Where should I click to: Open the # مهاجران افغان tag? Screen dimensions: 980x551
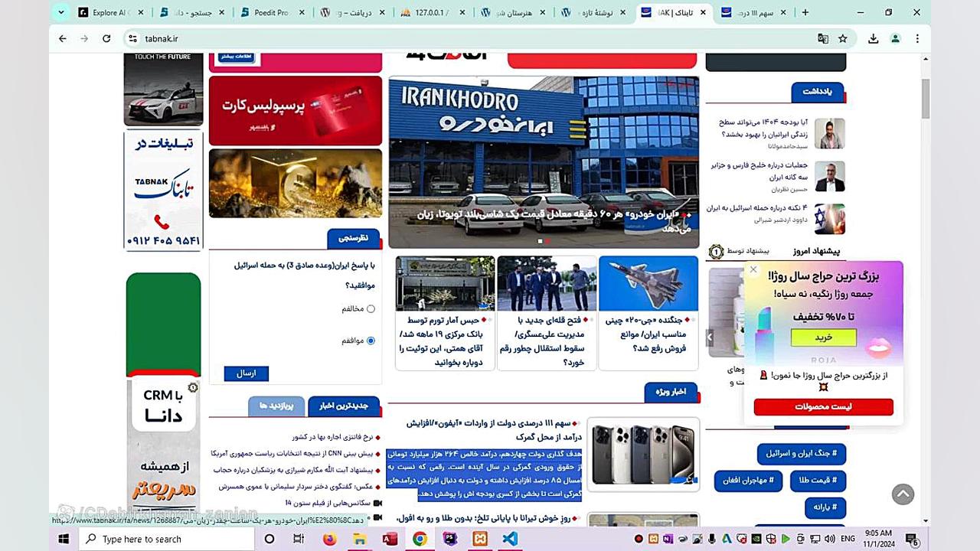click(x=749, y=481)
